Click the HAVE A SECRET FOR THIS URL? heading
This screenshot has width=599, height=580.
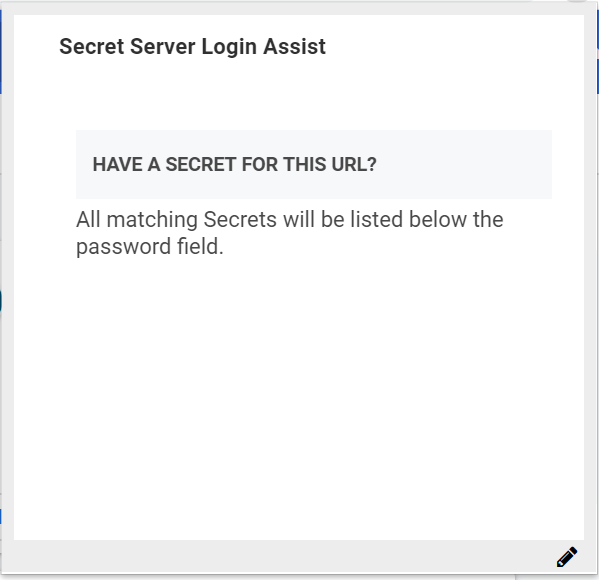tap(235, 164)
